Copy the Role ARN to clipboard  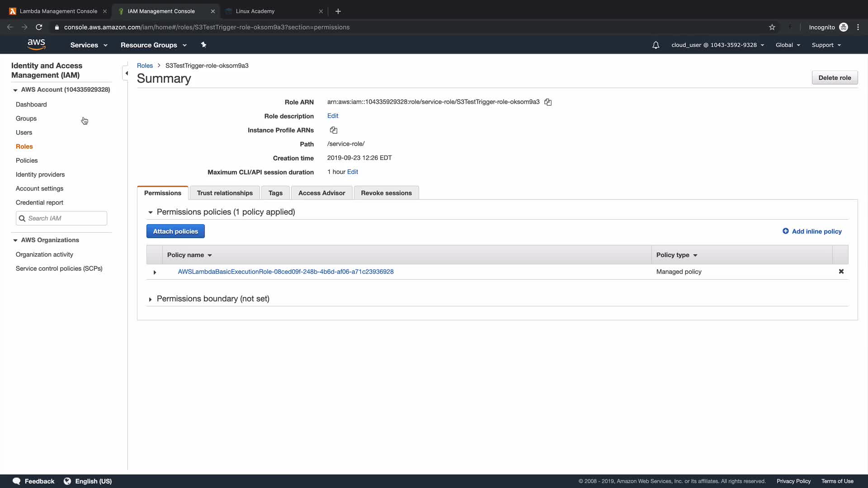548,102
